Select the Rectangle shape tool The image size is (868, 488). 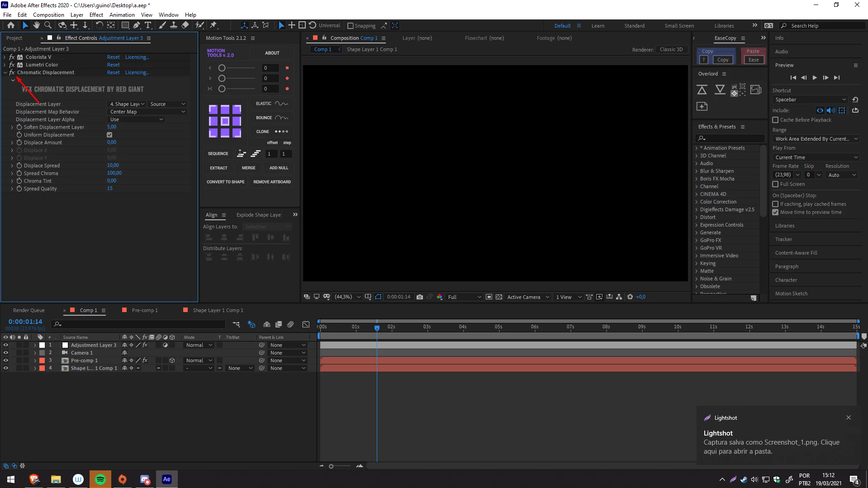pyautogui.click(x=125, y=25)
